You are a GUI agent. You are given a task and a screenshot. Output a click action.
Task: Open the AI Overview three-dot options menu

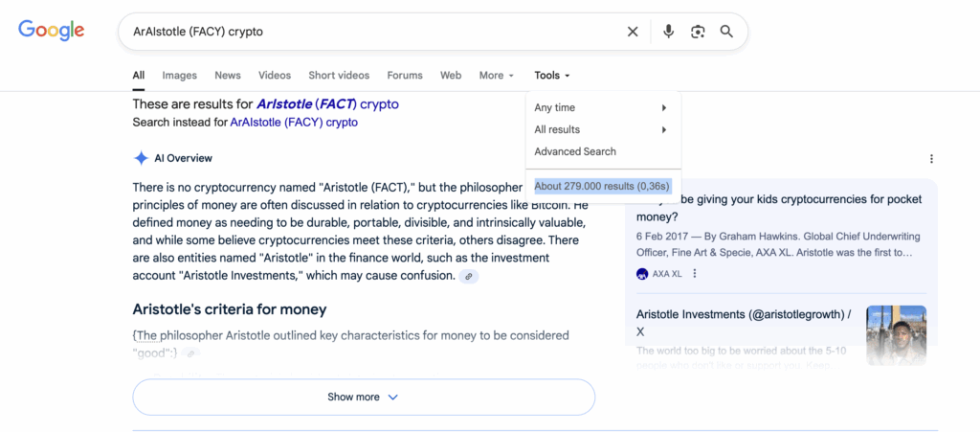click(x=931, y=159)
